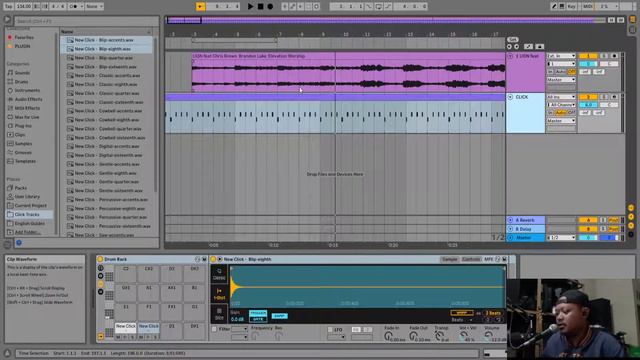The image size is (640, 360).
Task: Set LION track monitor to Off
Action: click(x=572, y=72)
